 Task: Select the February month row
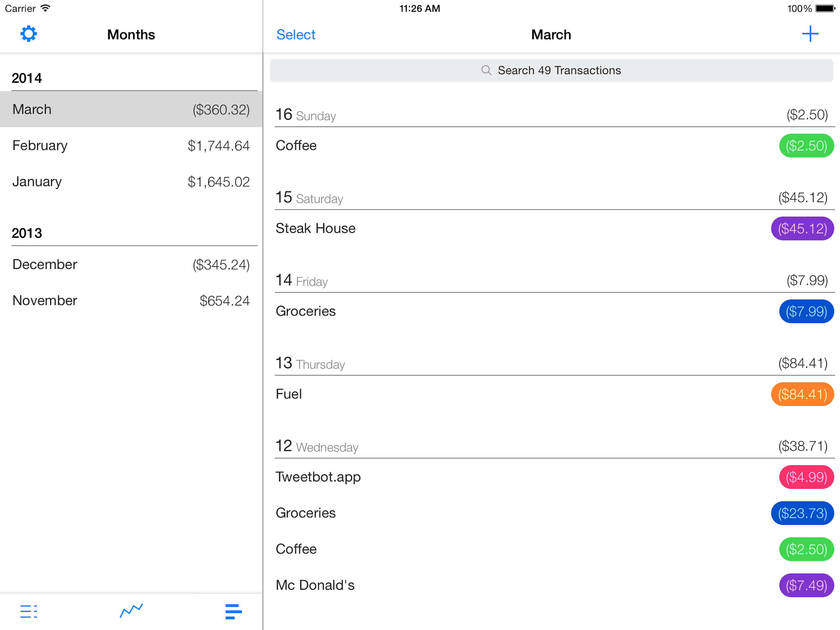131,146
